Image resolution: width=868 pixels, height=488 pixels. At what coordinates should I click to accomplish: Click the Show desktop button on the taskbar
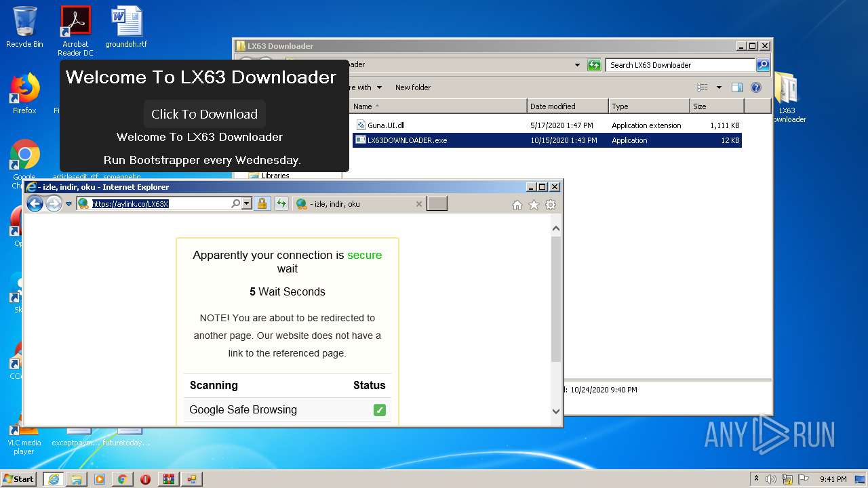(861, 479)
